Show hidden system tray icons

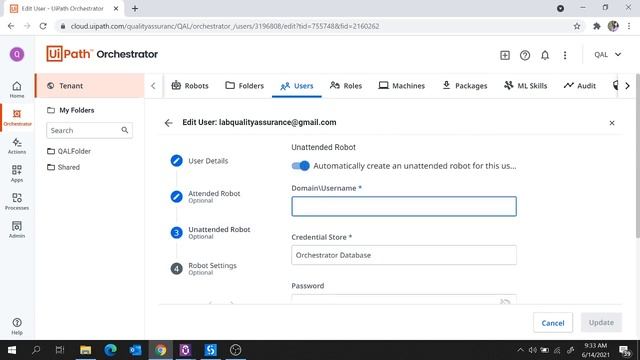pos(520,350)
